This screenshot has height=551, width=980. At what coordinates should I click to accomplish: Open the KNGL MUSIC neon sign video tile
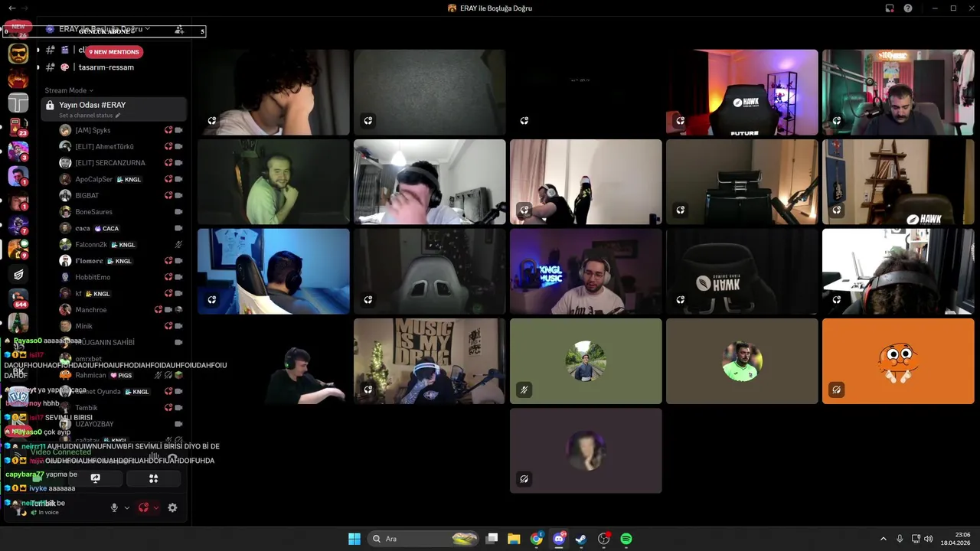tap(586, 271)
